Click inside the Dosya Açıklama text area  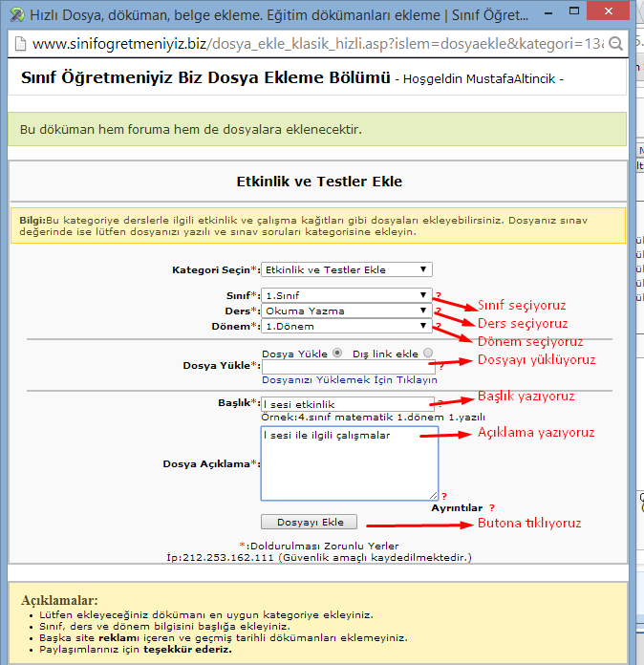(349, 463)
